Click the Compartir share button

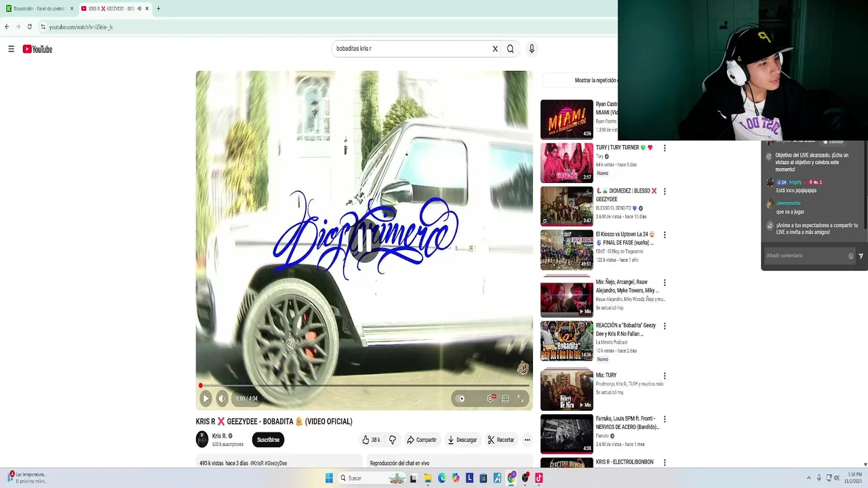pyautogui.click(x=422, y=440)
